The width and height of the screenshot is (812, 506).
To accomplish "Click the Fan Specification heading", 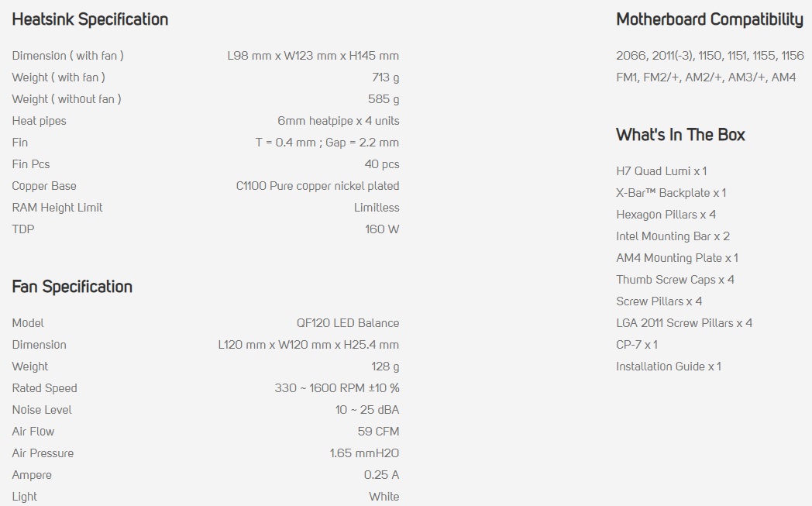I will coord(72,287).
